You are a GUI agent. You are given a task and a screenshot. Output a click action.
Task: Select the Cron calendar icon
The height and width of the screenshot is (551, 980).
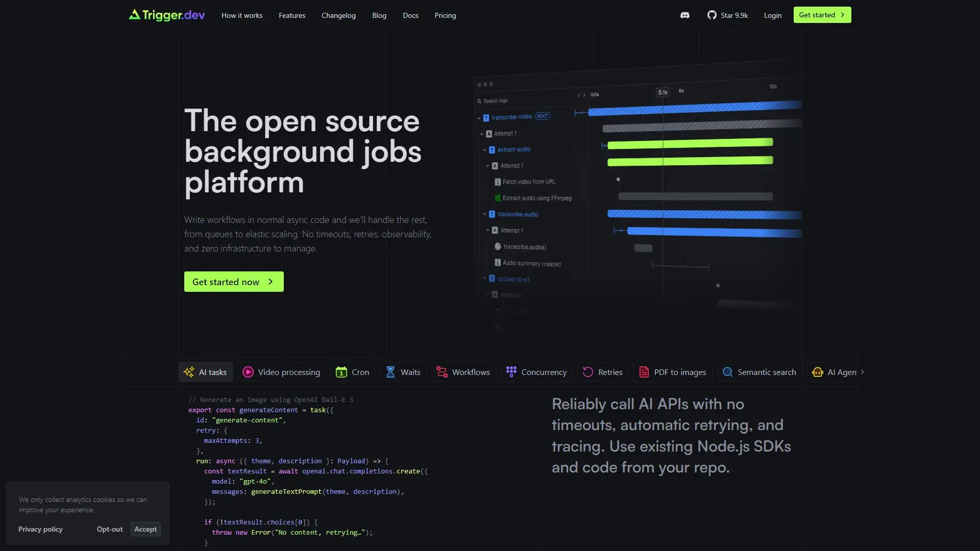pos(341,372)
